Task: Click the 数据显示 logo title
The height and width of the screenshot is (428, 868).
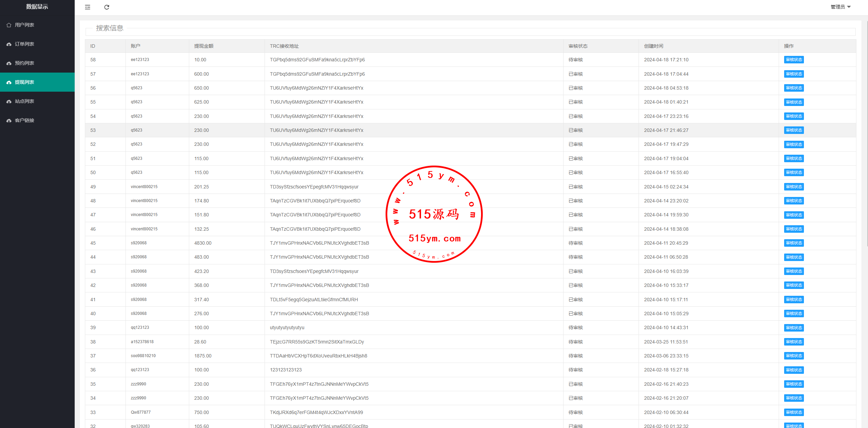Action: click(x=37, y=7)
